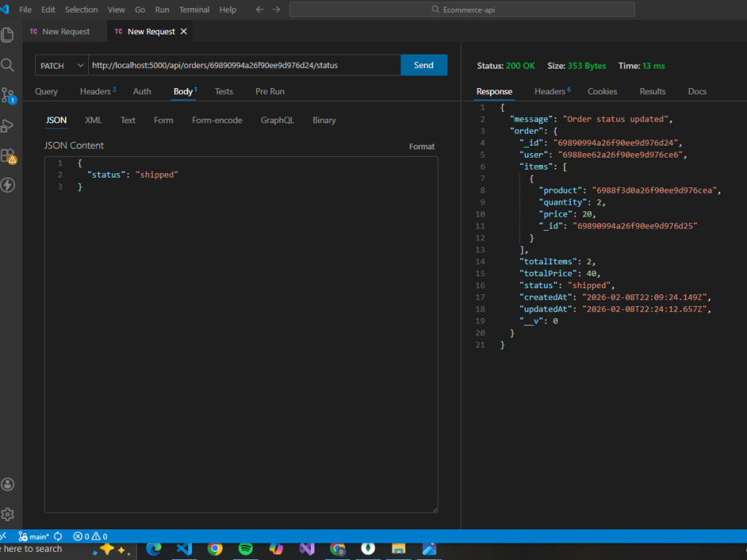747x560 pixels.
Task: Open Thunder Client lightning bolt icon
Action: click(7, 185)
